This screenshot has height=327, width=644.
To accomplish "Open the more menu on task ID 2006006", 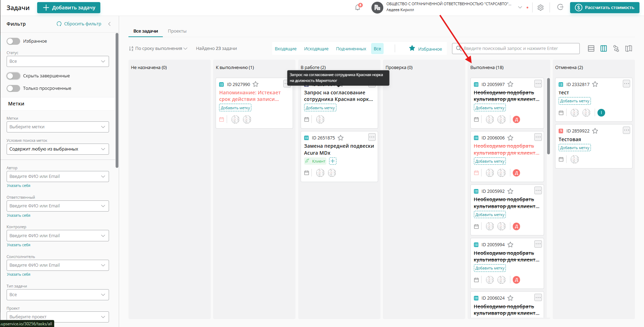I will tap(538, 137).
